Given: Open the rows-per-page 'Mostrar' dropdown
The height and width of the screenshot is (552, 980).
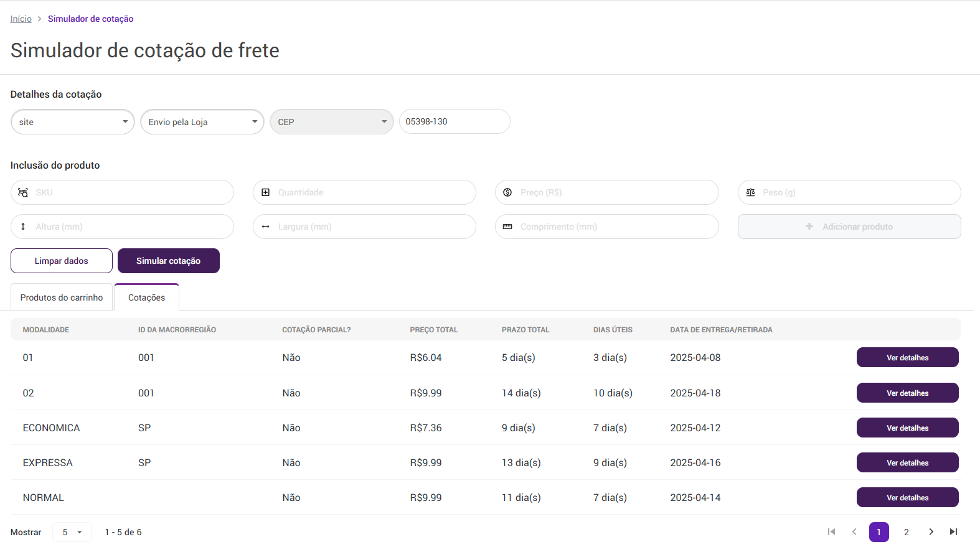Looking at the screenshot, I should tap(72, 533).
